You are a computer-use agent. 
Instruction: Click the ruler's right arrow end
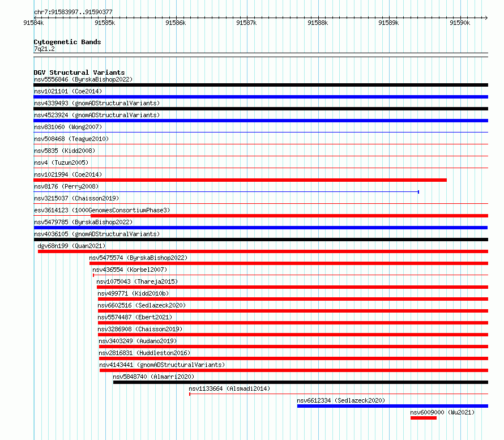[486, 18]
